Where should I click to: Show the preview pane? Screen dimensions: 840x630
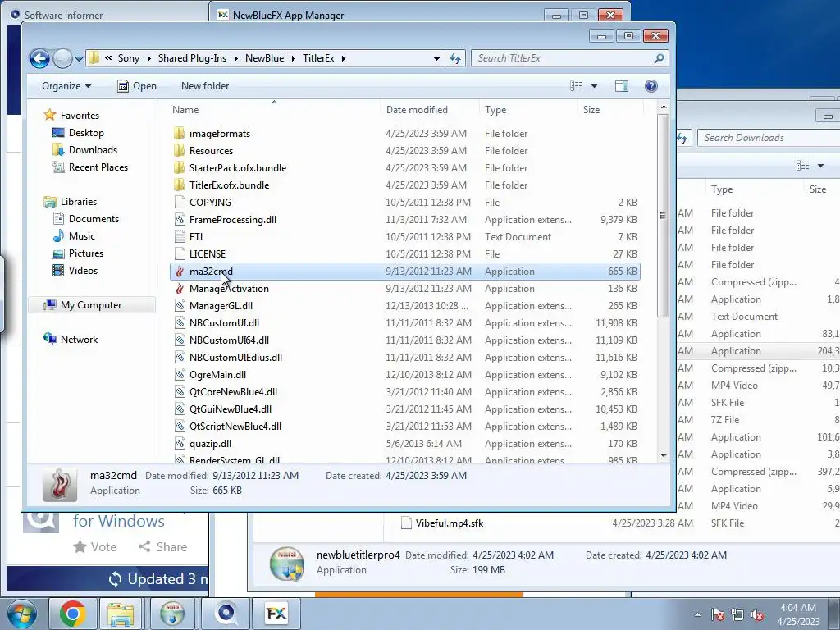[x=622, y=86]
